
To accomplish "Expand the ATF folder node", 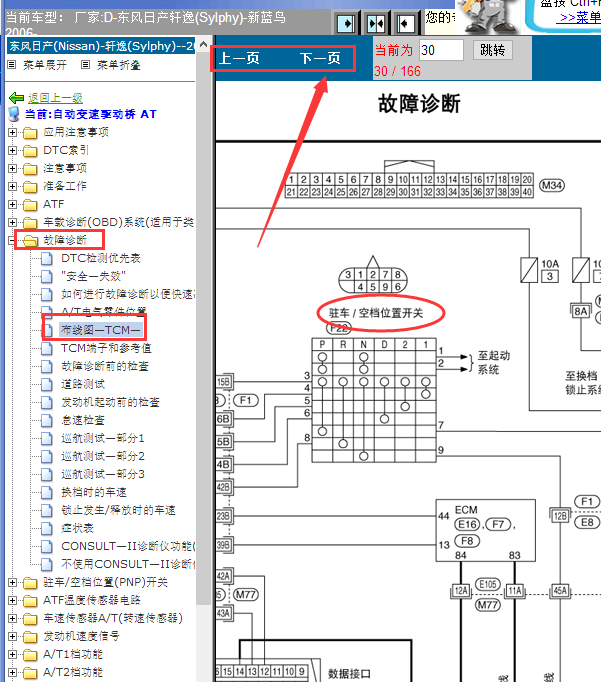I will [x=13, y=204].
